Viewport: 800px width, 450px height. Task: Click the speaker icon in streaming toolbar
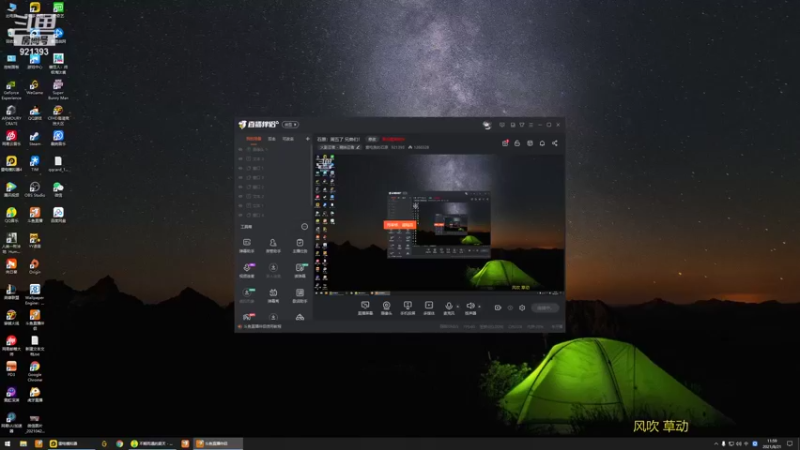click(470, 306)
